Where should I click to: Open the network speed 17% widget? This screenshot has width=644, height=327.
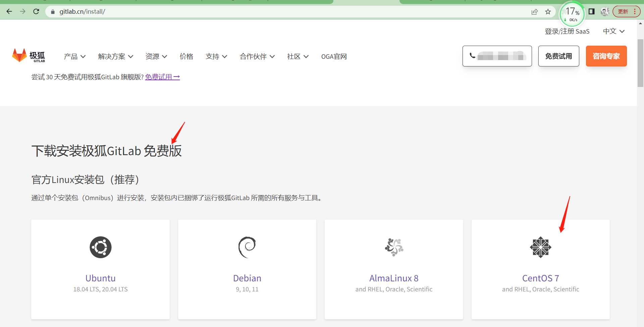(573, 14)
